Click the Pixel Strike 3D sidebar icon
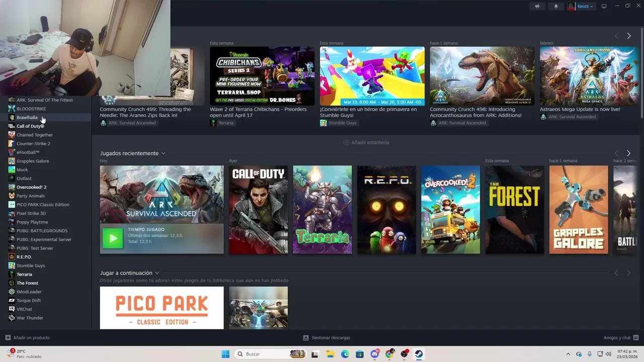 12,213
